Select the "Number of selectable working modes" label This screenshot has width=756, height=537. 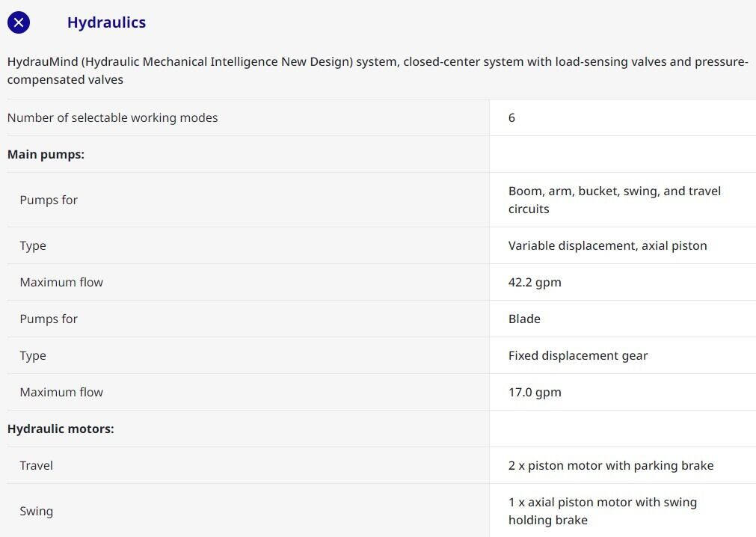113,117
